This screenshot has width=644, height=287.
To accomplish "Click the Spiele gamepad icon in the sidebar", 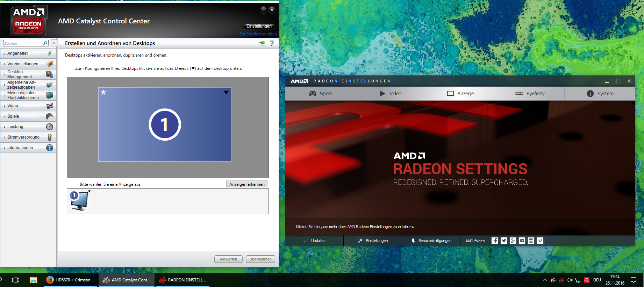I will (x=50, y=116).
